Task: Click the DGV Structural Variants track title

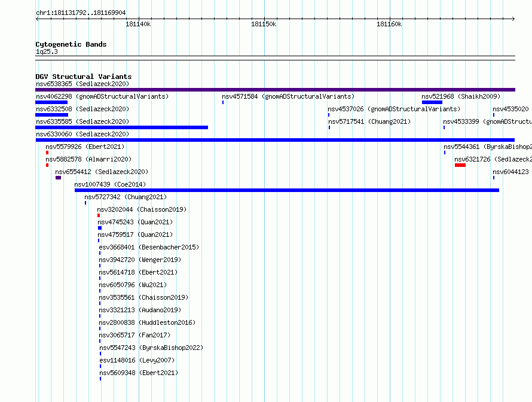Action: point(84,77)
